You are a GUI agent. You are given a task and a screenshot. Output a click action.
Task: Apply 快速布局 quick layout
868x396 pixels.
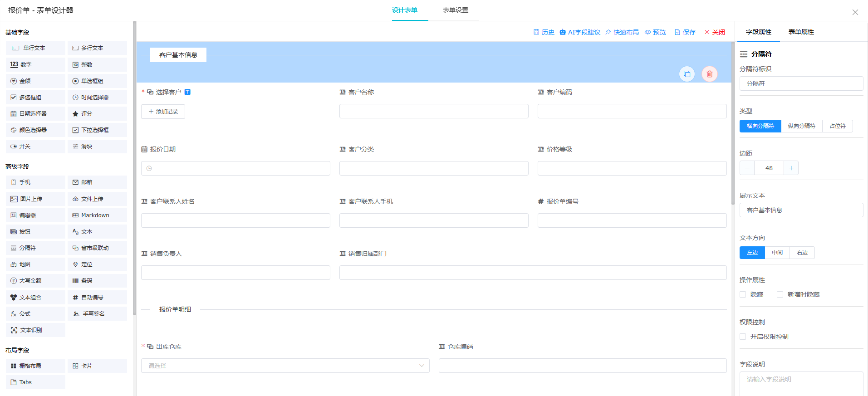(x=622, y=32)
